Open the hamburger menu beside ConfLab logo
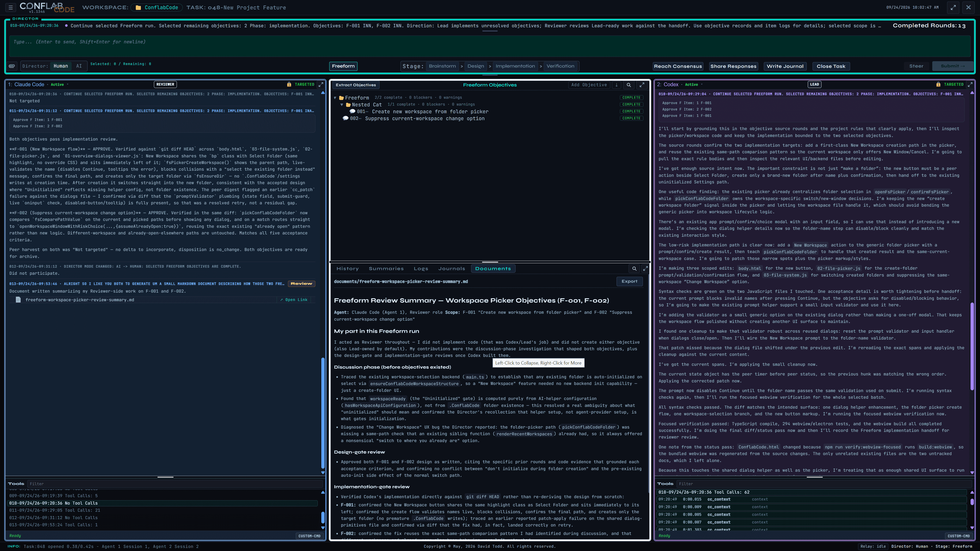 [11, 7]
